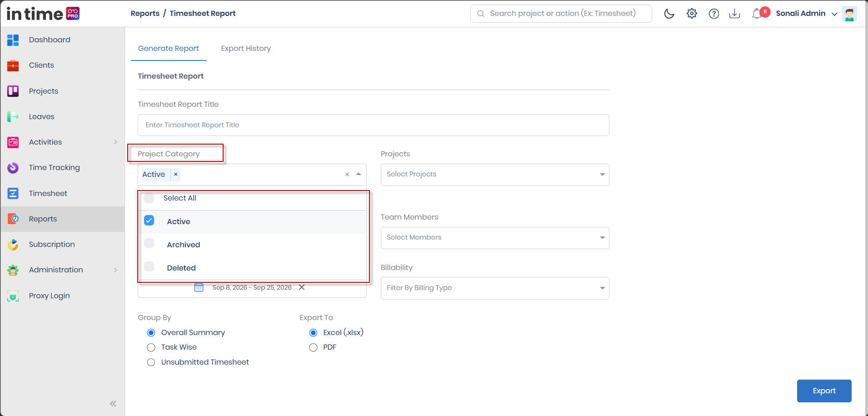Click the Proxy Login icon
Image resolution: width=868 pixels, height=416 pixels.
[x=13, y=296]
